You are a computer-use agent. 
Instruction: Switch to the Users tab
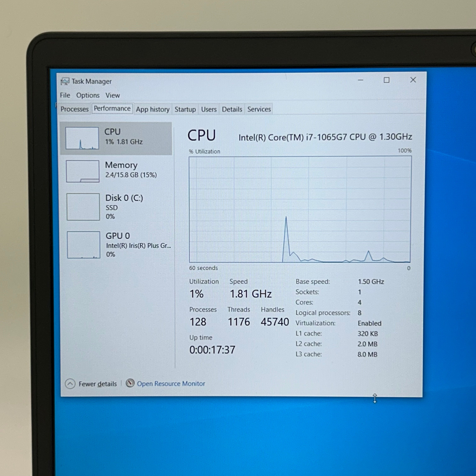coord(209,109)
